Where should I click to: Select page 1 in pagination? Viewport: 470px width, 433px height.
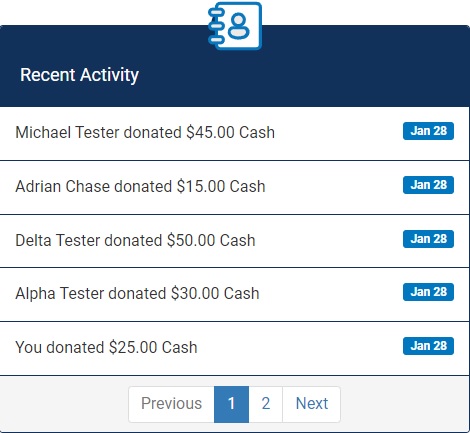pyautogui.click(x=231, y=404)
